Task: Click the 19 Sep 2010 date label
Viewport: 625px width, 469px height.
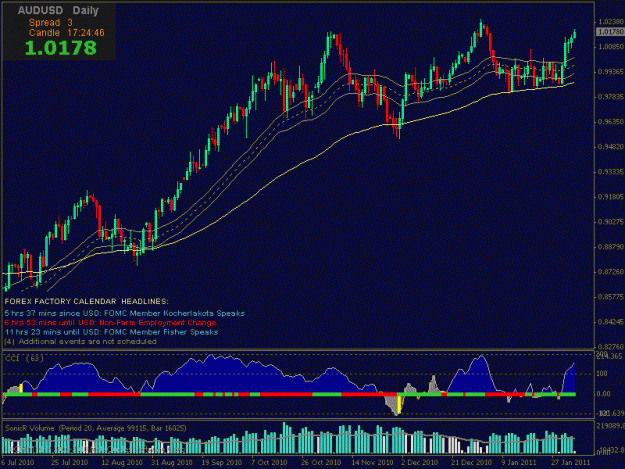Action: (x=221, y=463)
